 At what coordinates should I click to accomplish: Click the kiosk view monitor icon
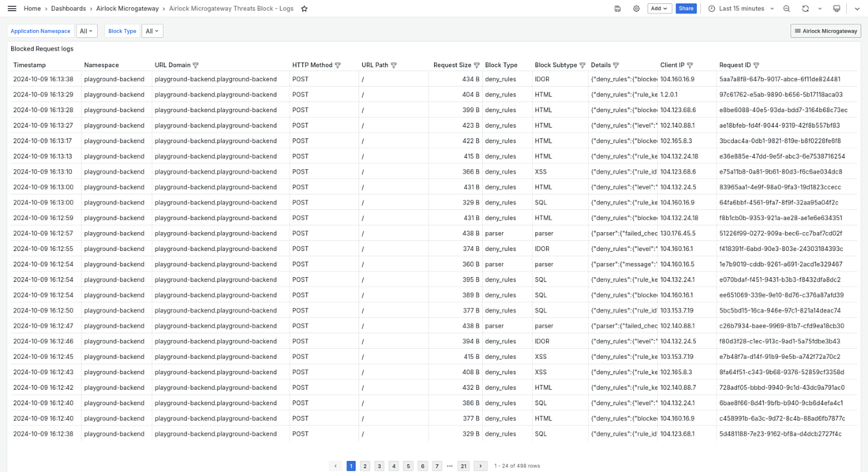tap(837, 9)
